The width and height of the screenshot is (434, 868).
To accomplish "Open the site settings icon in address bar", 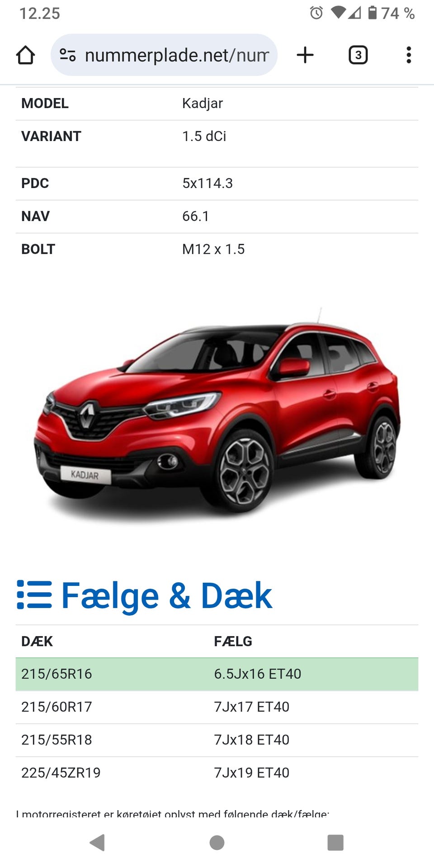I will (x=68, y=55).
